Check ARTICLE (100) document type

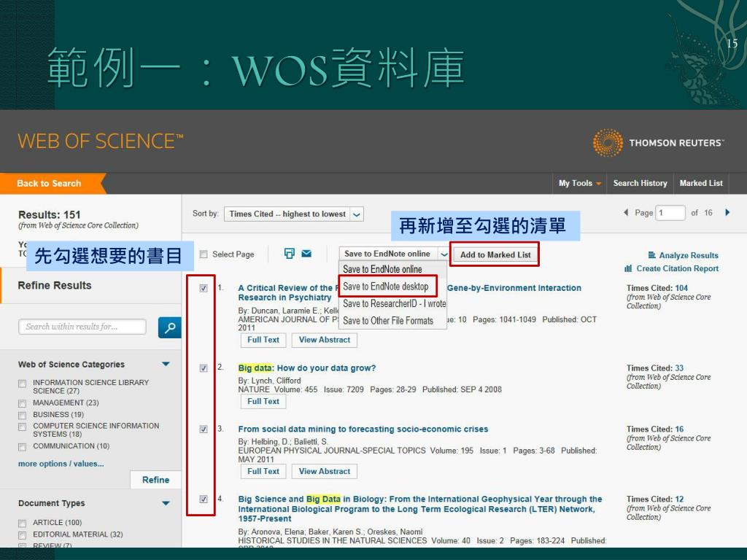22,524
